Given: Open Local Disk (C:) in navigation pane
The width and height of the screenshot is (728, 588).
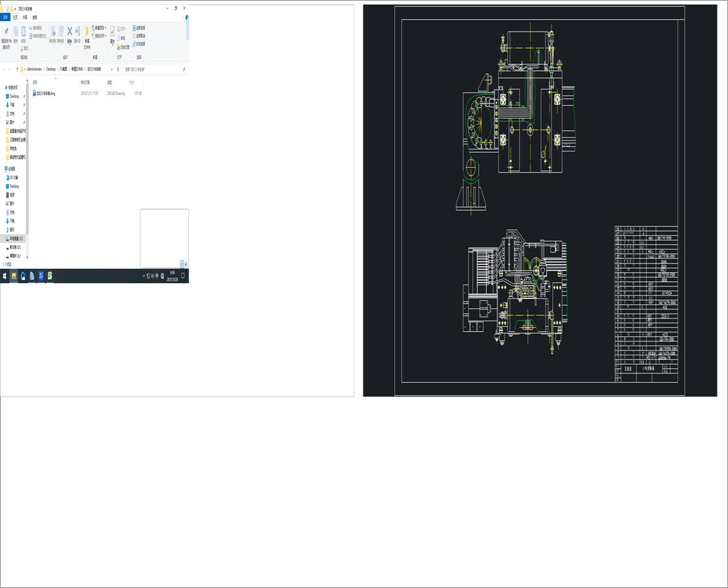Looking at the screenshot, I should point(14,239).
